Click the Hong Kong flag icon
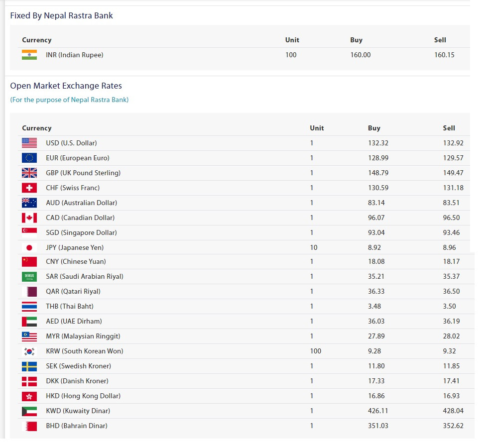 click(29, 396)
